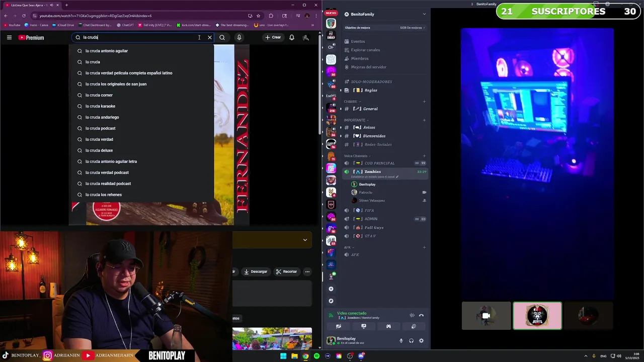Expand the collapsed playlist panel chevron

(305, 240)
